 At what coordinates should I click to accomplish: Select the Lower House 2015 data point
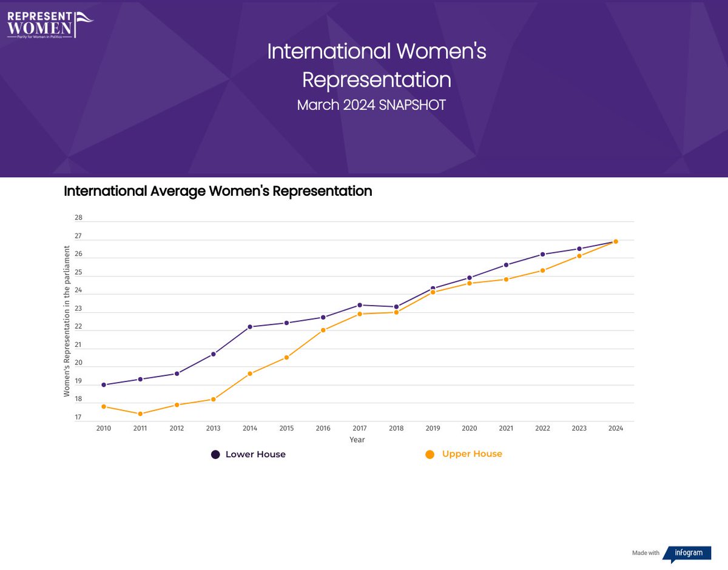[286, 323]
